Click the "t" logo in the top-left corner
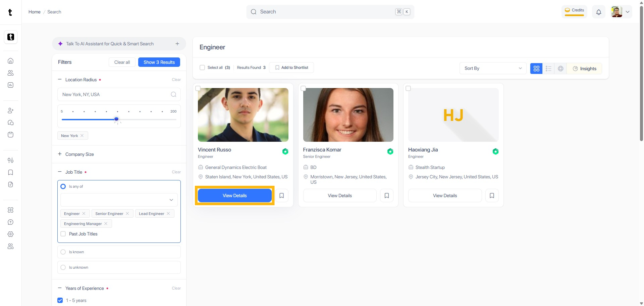Viewport: 644px width, 306px height. pyautogui.click(x=10, y=12)
